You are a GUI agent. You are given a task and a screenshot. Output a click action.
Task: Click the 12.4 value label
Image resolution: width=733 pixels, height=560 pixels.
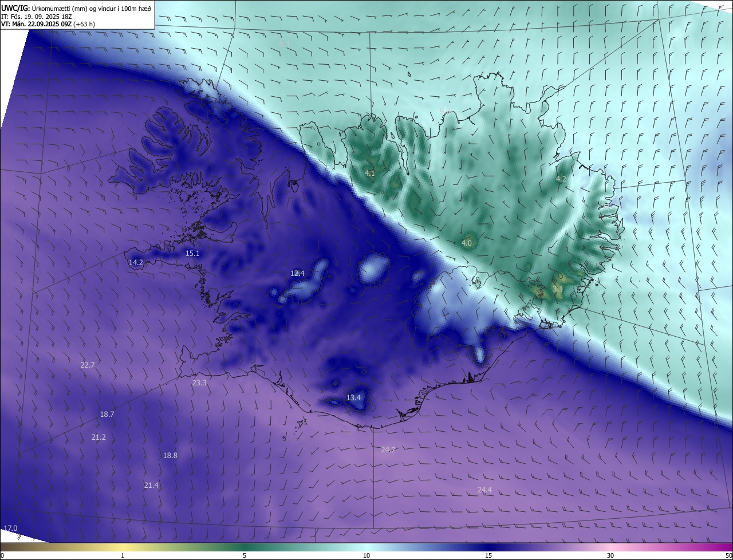click(297, 273)
